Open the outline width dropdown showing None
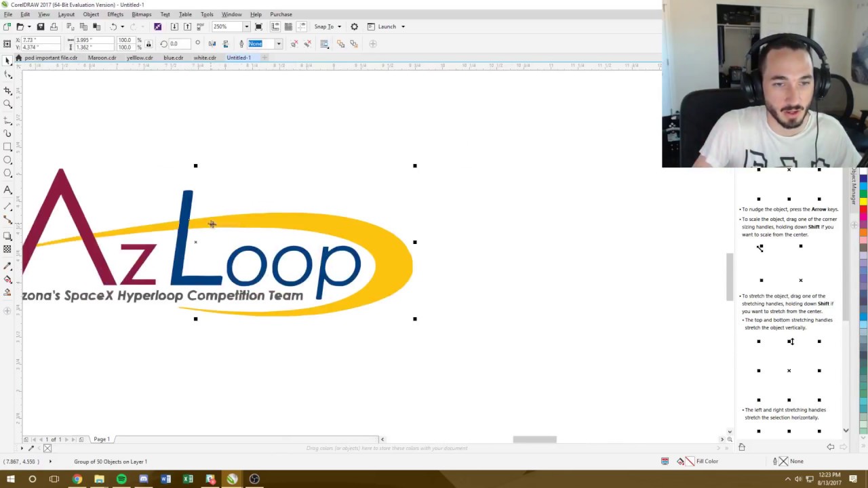The image size is (868, 488). [x=278, y=43]
